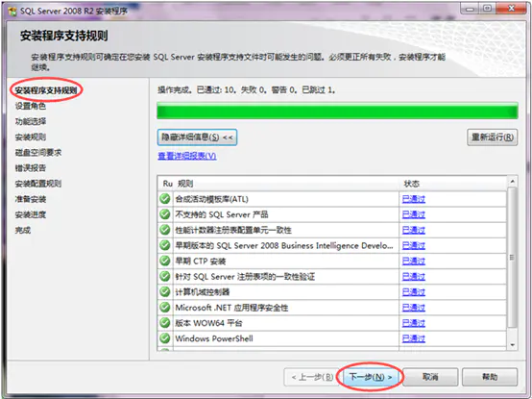532x399 pixels.
Task: Click the check icon for Microsoft .NET 应用程序安全性
Action: (x=165, y=308)
